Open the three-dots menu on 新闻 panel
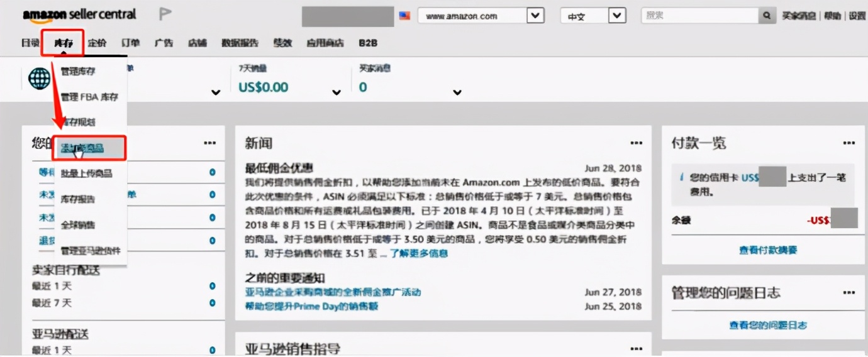Screen dimensions: 868x357 tap(637, 143)
